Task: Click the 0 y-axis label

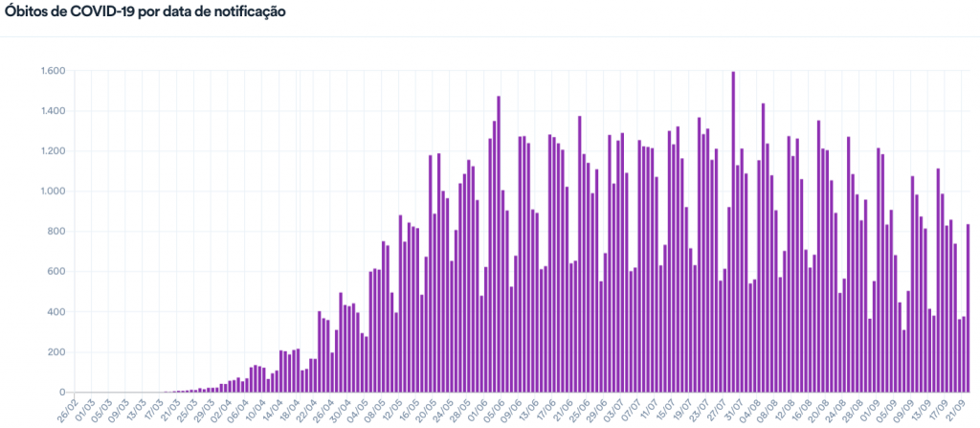Action: (x=61, y=392)
